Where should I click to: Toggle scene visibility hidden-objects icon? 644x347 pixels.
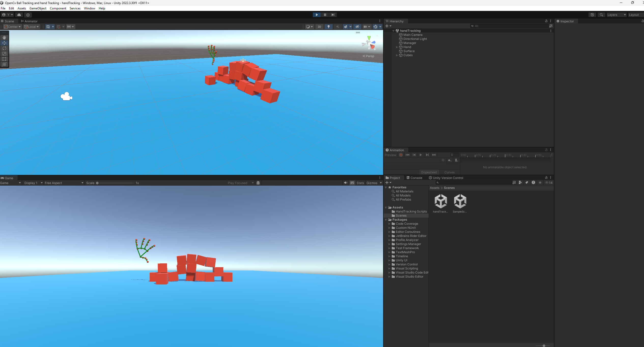coord(357,27)
